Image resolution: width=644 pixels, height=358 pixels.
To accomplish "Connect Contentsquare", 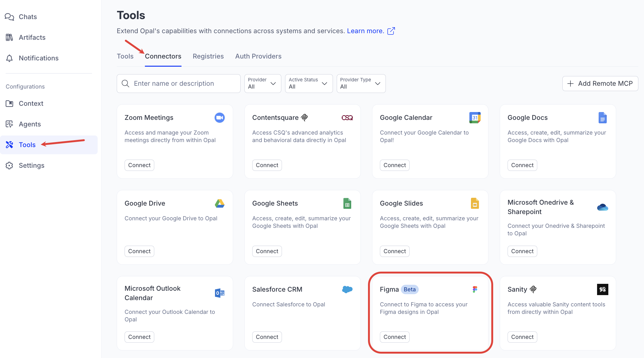I will 267,165.
